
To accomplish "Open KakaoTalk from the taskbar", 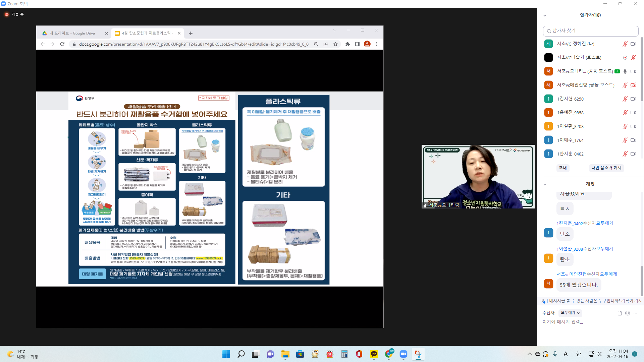I will (x=374, y=354).
